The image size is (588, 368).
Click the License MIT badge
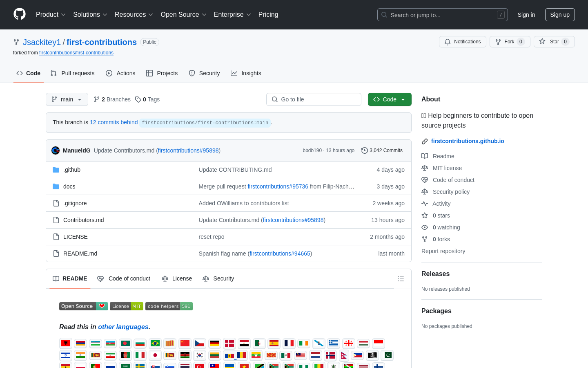127,306
